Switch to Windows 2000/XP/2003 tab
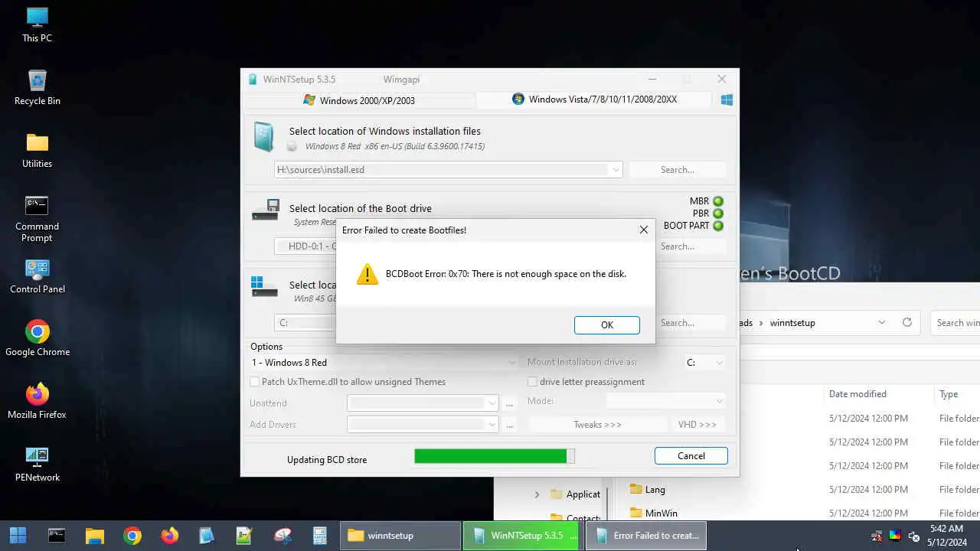 point(359,100)
